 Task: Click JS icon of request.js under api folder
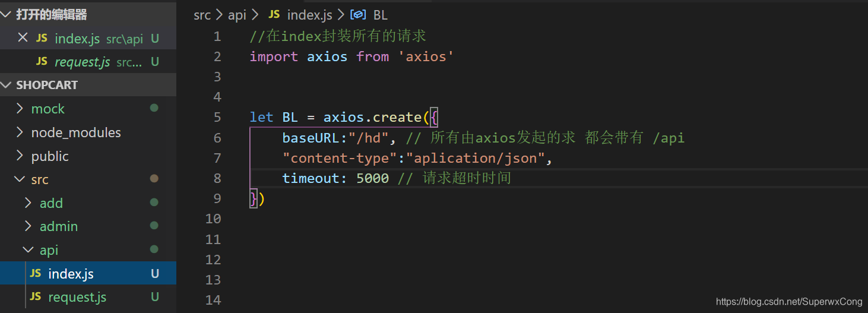[35, 296]
